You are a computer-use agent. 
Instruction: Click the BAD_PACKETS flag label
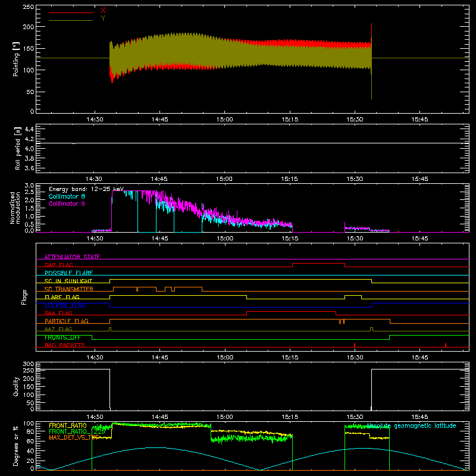point(65,345)
